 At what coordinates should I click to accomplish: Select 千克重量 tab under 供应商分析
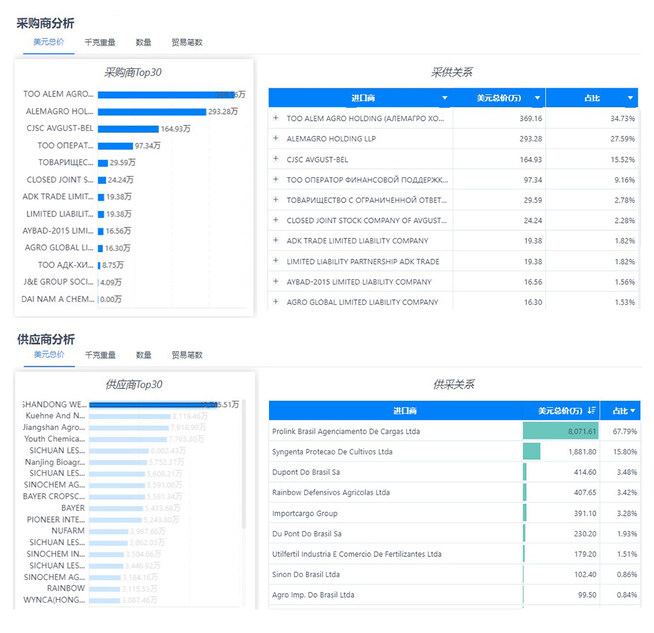coord(100,355)
